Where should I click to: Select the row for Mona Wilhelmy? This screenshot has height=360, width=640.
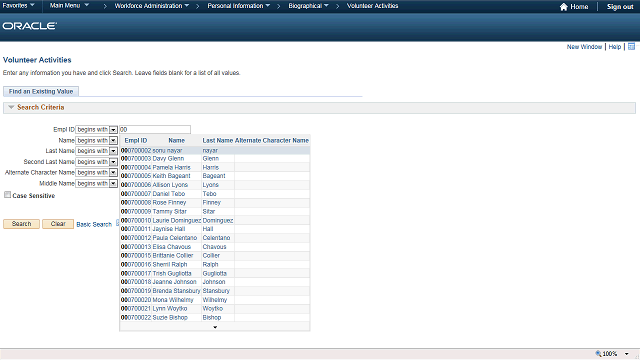(215, 300)
